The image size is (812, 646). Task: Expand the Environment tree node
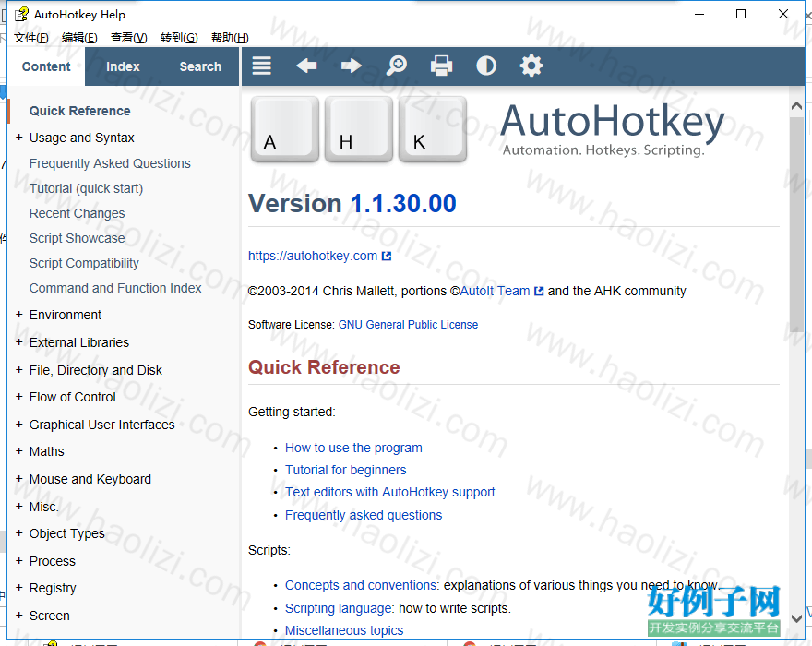click(19, 315)
